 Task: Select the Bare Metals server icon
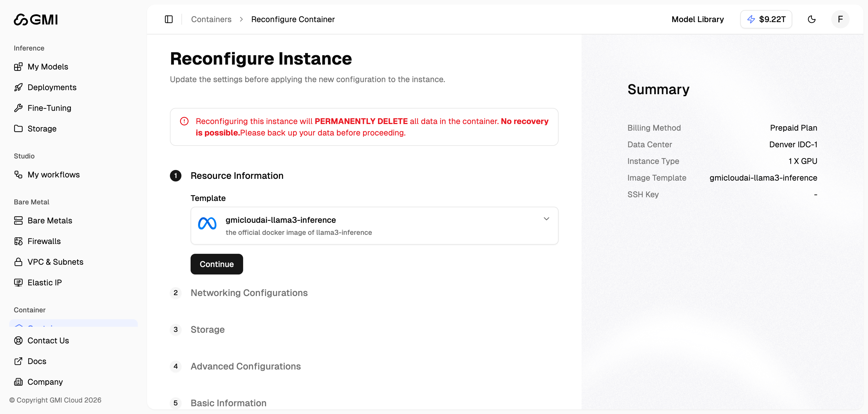coord(19,220)
